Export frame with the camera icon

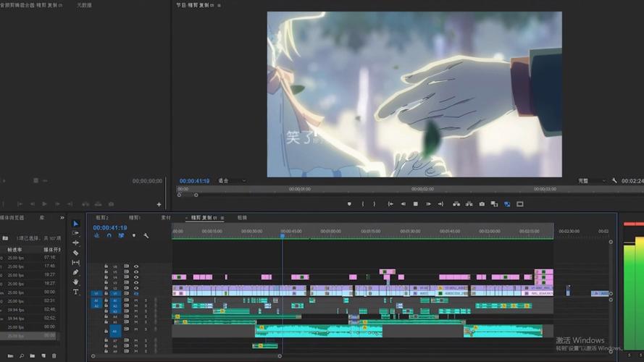[x=482, y=204]
